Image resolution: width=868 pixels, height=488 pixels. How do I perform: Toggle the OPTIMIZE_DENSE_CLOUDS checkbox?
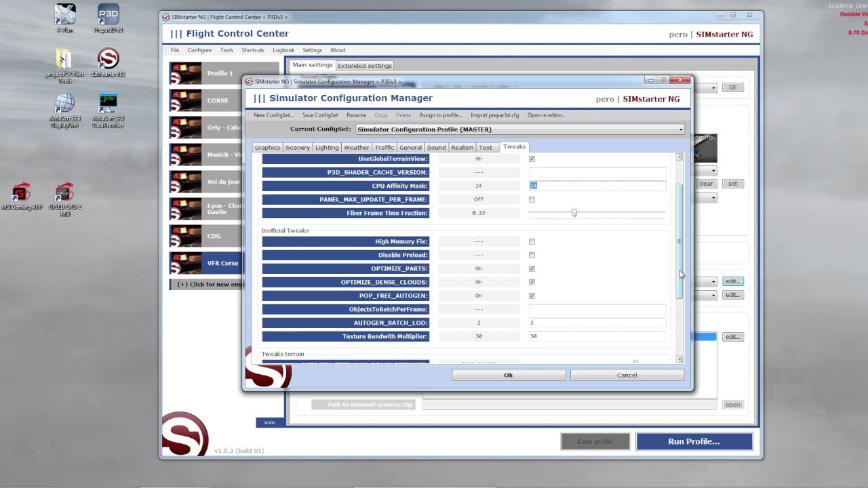point(532,282)
